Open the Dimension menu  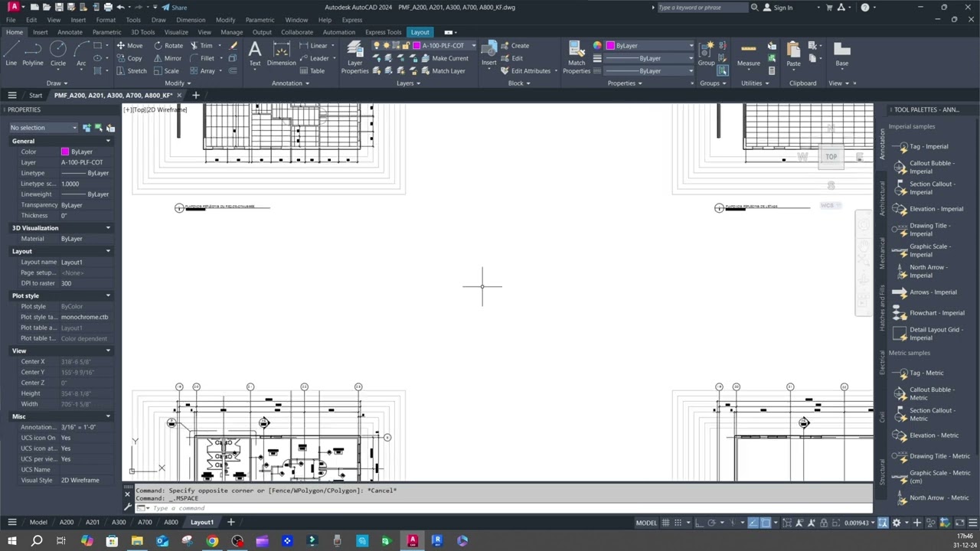191,20
